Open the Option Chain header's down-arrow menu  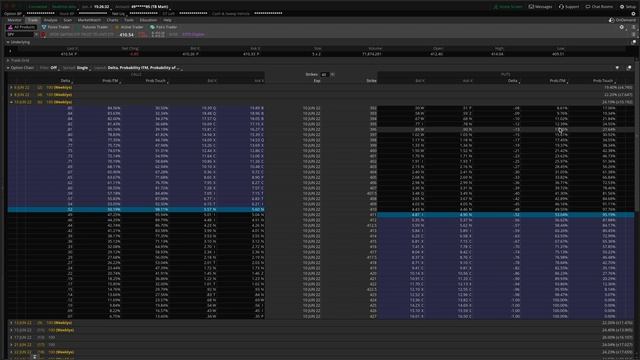coord(617,68)
